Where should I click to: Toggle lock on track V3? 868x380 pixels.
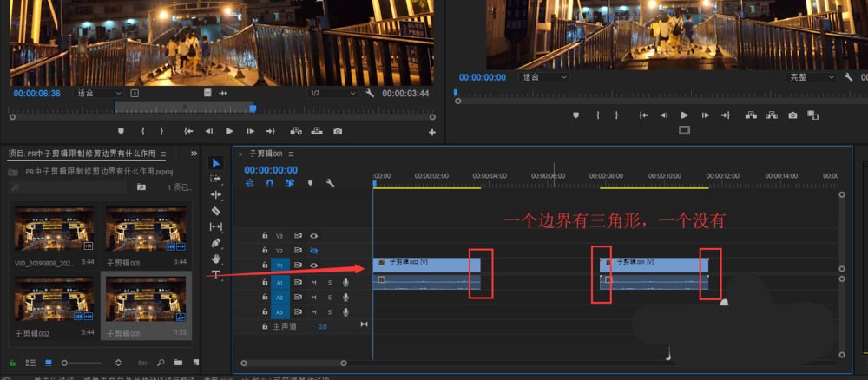point(266,235)
